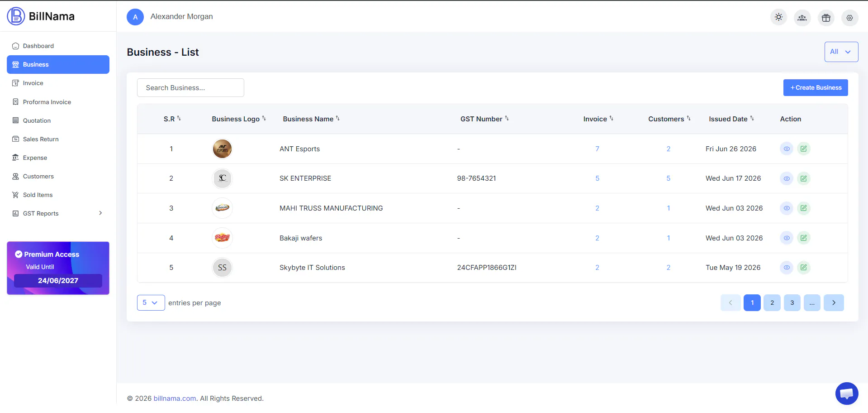Viewport: 868px width, 413px height.
Task: Open Proforma Invoice in sidebar
Action: [x=58, y=102]
